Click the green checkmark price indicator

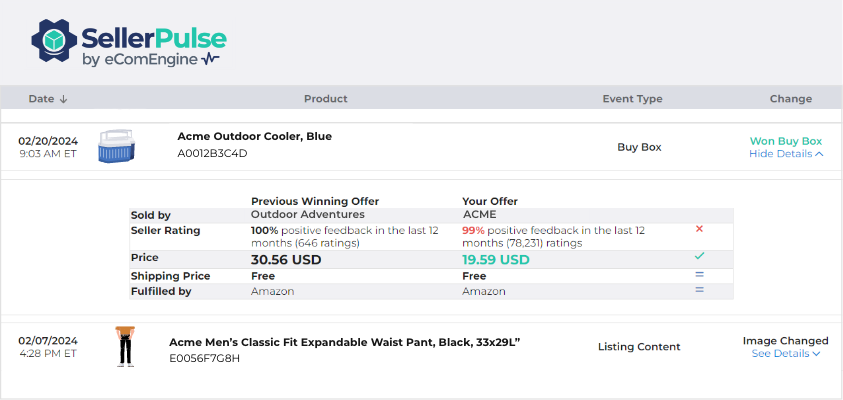click(x=699, y=257)
